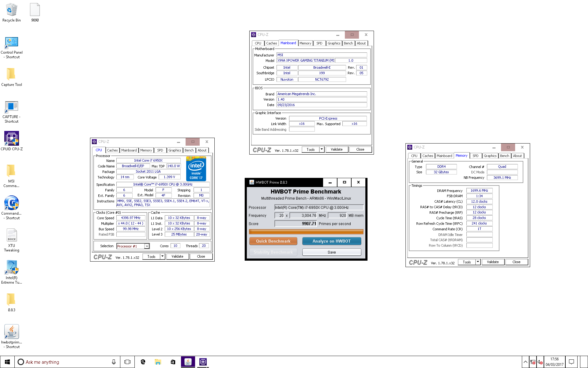Open the Memory tab in the Mainboard window
The width and height of the screenshot is (588, 368).
coord(305,43)
